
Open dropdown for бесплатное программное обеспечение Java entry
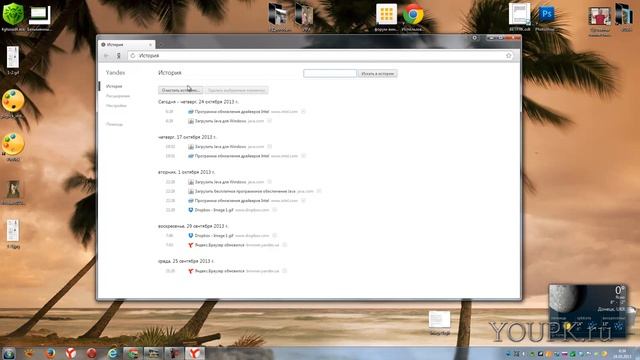(x=319, y=191)
